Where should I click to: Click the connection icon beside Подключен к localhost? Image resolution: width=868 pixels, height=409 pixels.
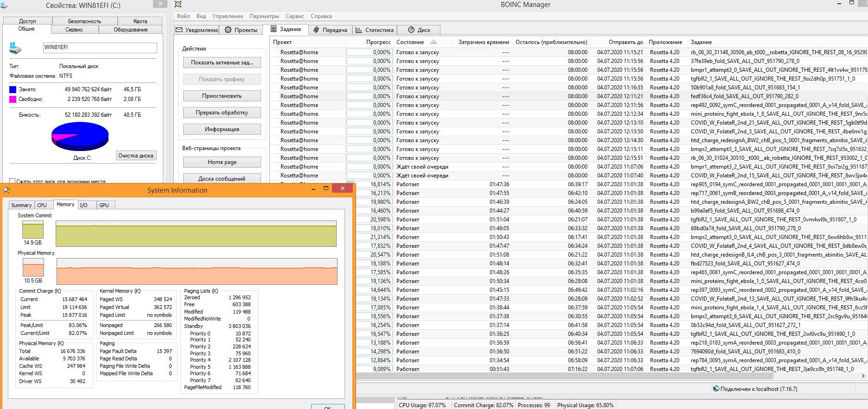tap(716, 389)
